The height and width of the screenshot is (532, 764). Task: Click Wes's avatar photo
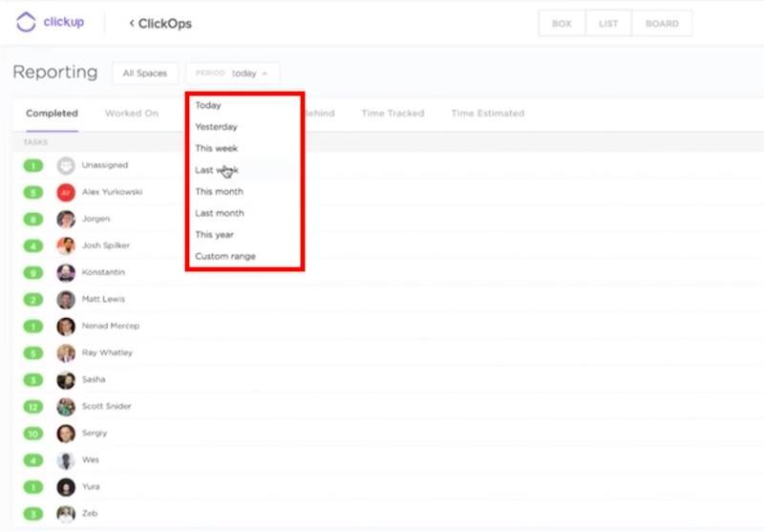(x=66, y=460)
